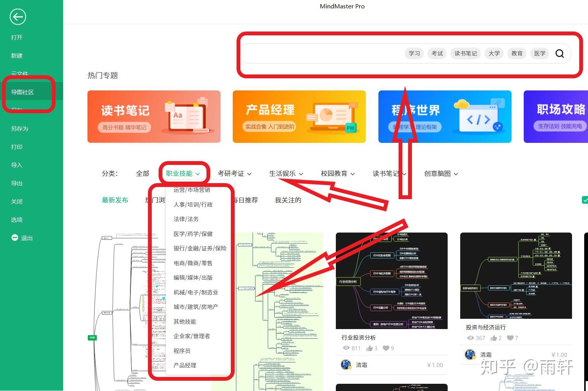This screenshot has height=391, width=588.
Task: Select 产品经理 entry in the dropdown list
Action: tap(185, 365)
